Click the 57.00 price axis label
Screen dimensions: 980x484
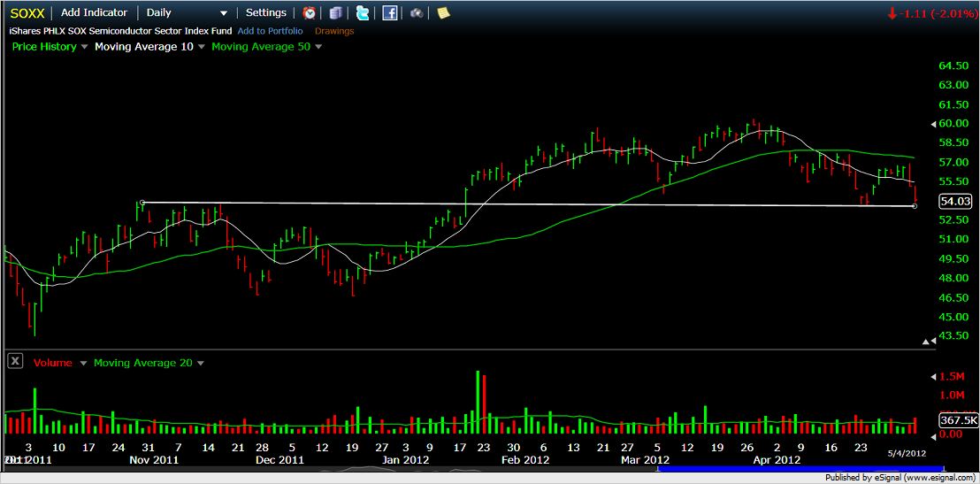coord(953,163)
